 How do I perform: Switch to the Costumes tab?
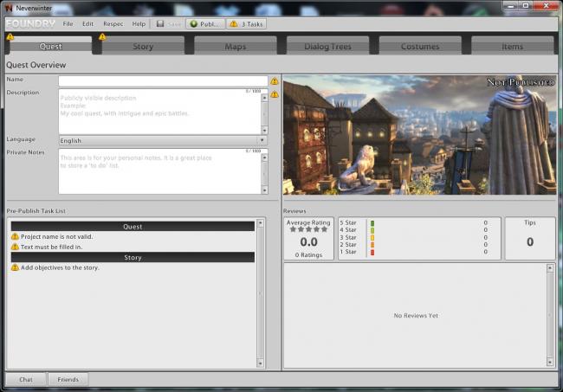coord(420,46)
